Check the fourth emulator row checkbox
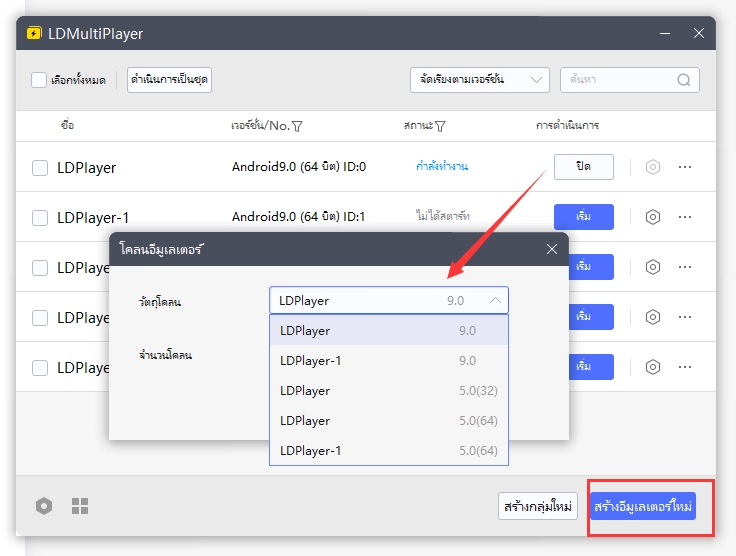 (x=40, y=318)
